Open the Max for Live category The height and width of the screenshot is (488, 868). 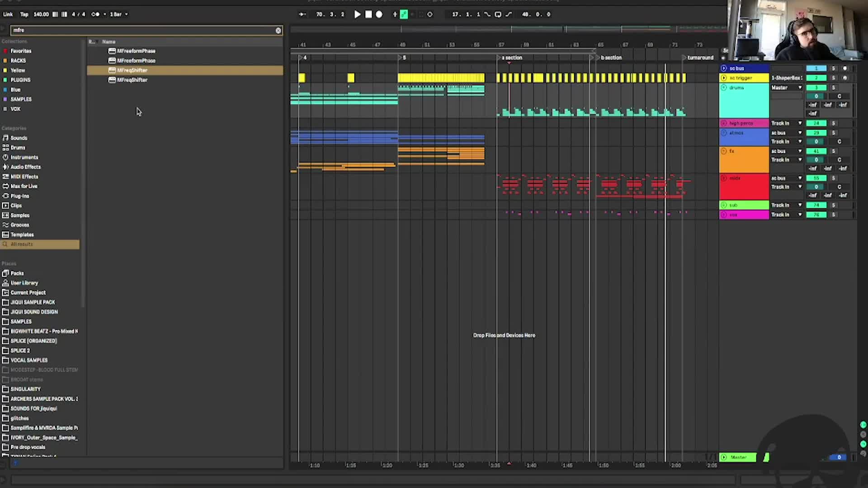24,186
